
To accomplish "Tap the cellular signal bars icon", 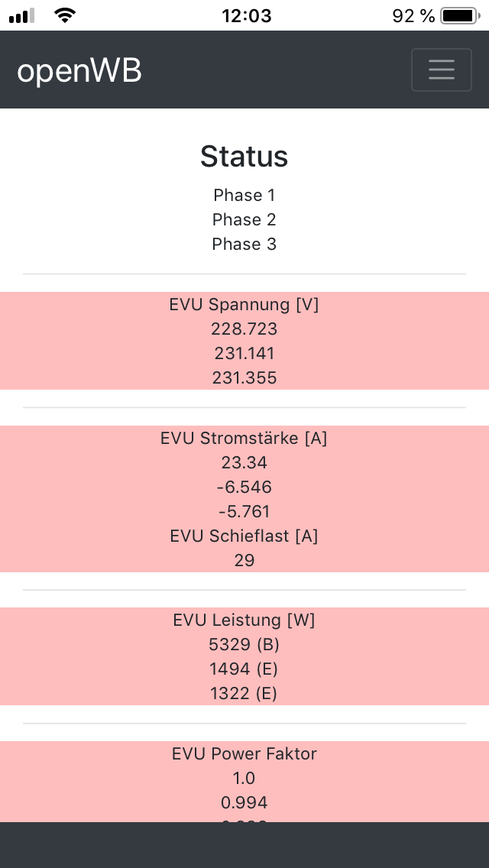I will pos(23,15).
